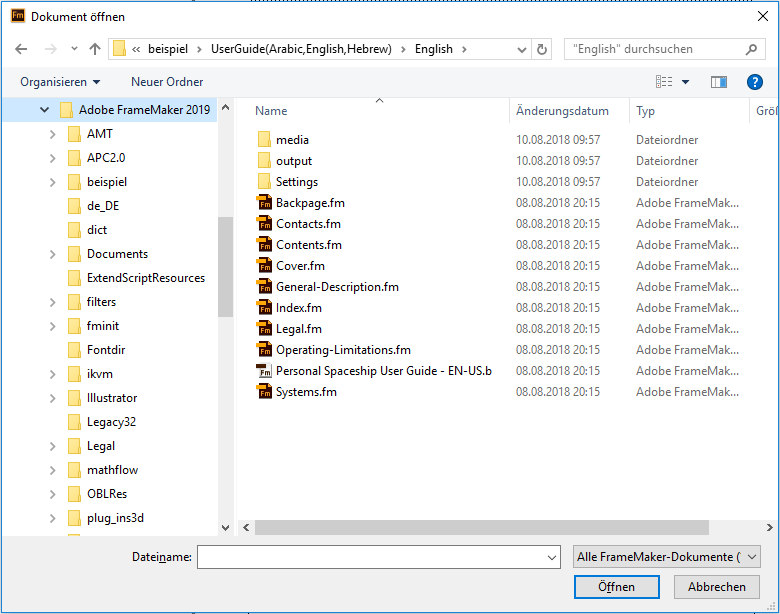Screen dimensions: 780x614
Task: Select de_DE folder in tree
Action: [x=103, y=206]
